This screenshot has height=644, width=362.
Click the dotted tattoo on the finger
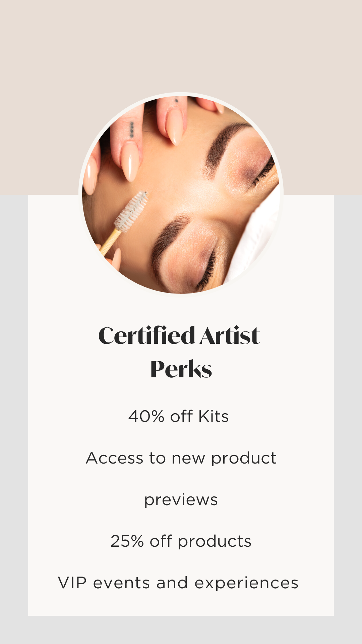click(132, 129)
